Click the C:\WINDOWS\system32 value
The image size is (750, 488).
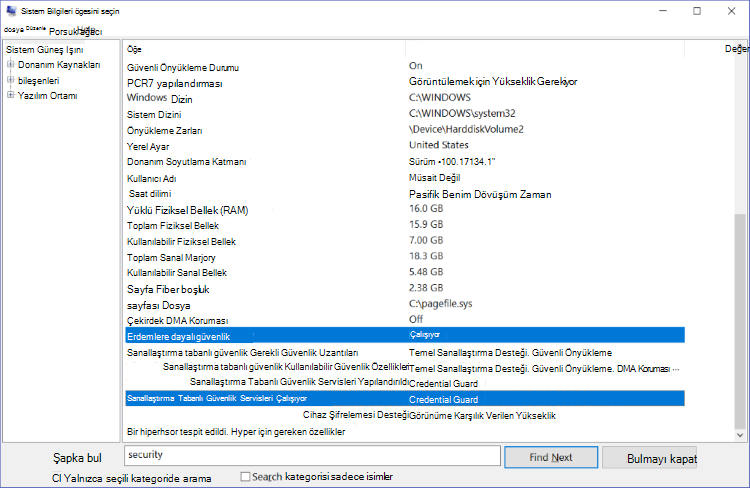pyautogui.click(x=462, y=113)
